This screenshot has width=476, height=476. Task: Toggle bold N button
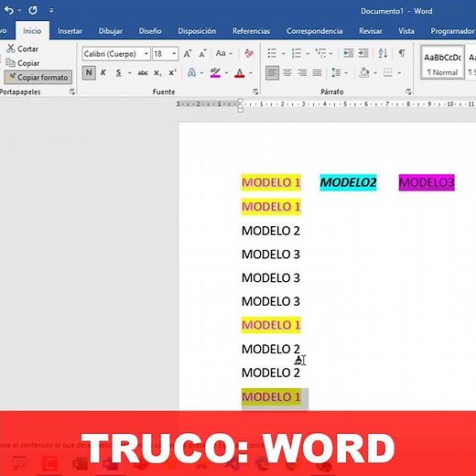click(x=89, y=72)
